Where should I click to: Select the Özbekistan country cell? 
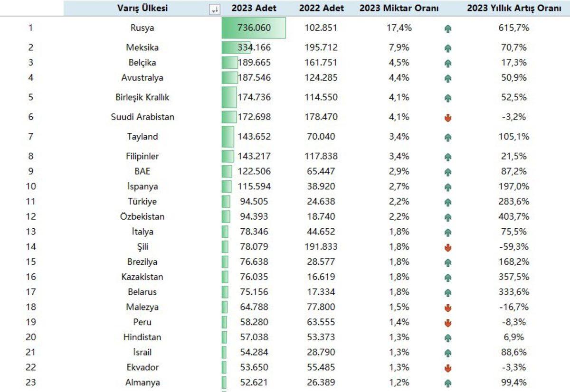click(142, 217)
